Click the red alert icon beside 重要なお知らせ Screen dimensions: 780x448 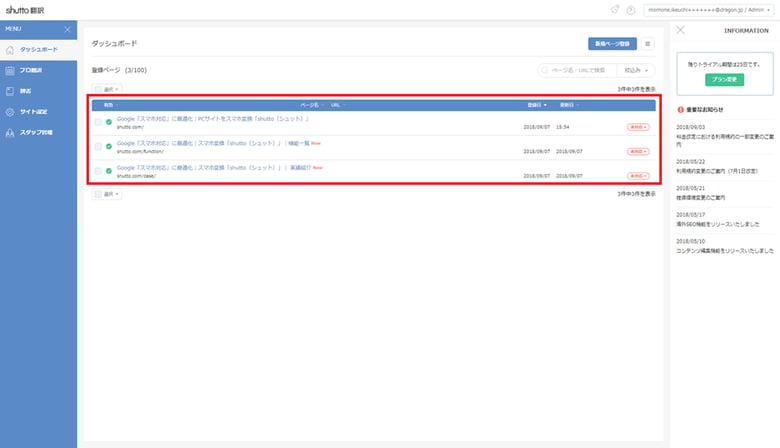tap(681, 109)
